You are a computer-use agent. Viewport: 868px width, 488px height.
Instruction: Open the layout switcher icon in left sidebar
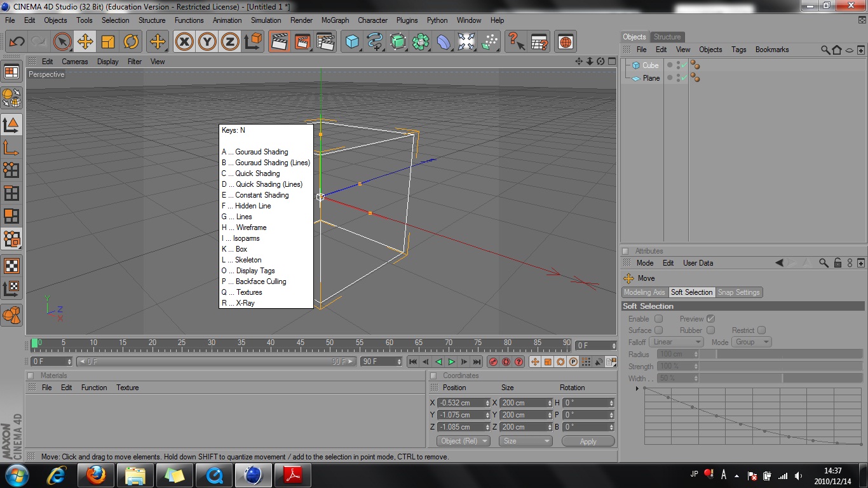[x=11, y=72]
